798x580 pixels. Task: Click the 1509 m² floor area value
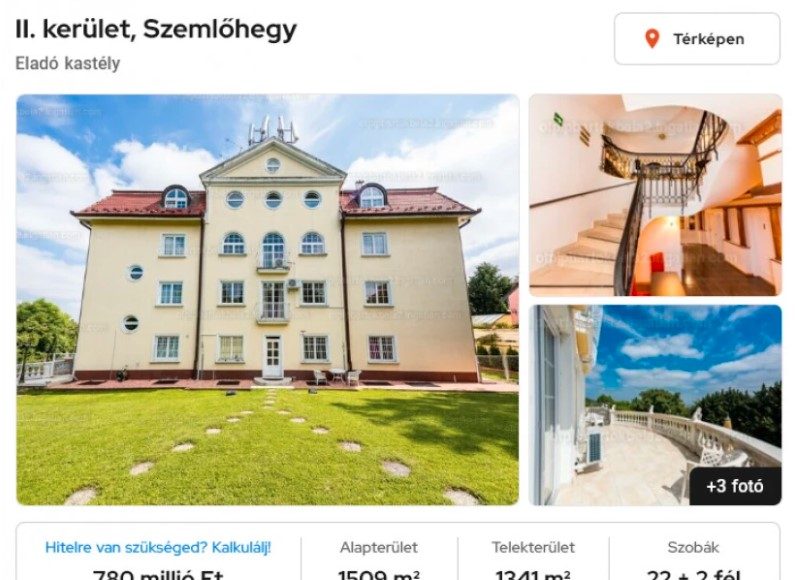(x=379, y=575)
